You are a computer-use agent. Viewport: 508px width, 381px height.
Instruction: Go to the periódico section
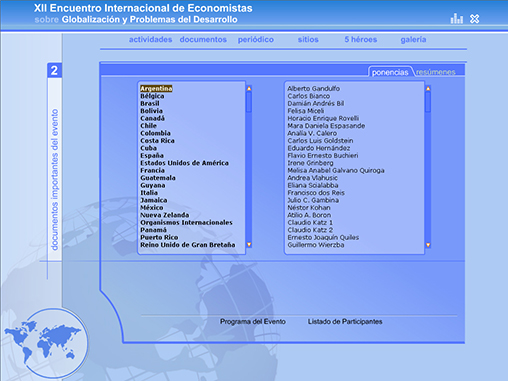[256, 40]
